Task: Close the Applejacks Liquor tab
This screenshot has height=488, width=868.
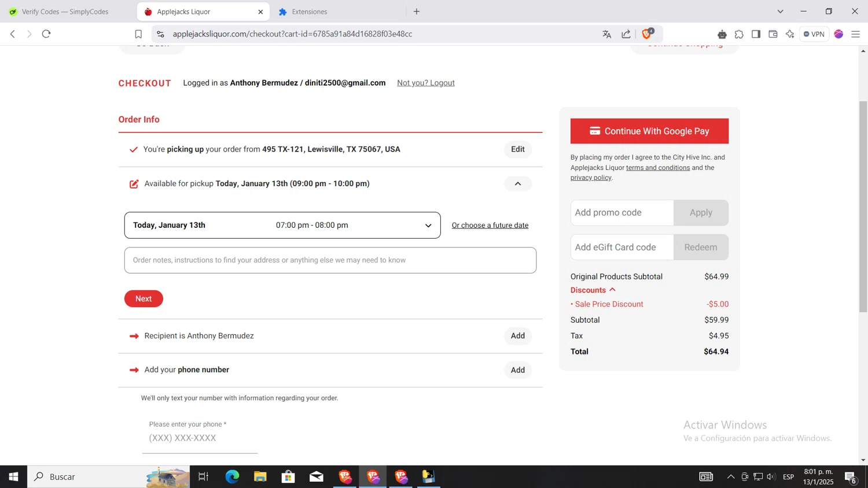Action: (260, 12)
